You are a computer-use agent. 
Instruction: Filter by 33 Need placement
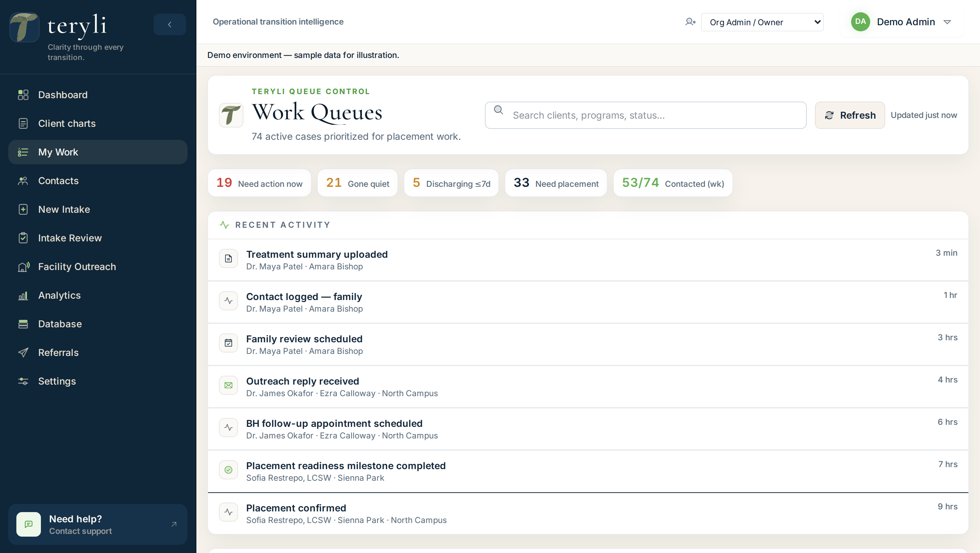(556, 183)
